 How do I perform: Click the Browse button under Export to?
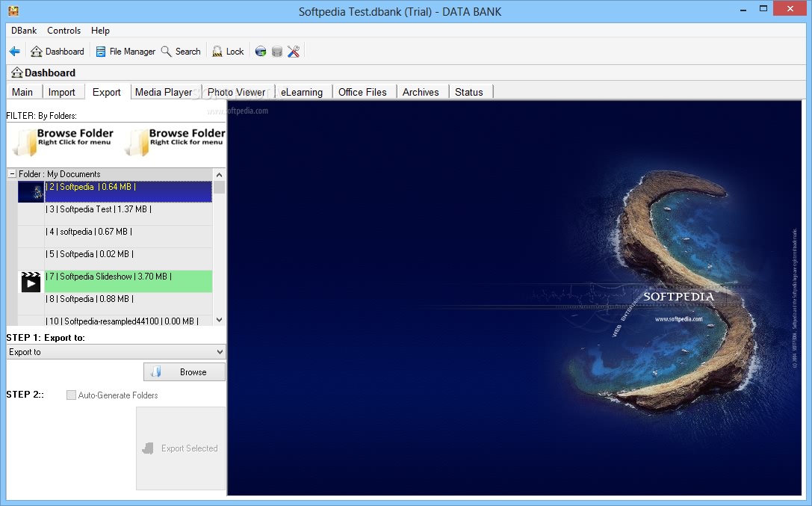pyautogui.click(x=185, y=372)
